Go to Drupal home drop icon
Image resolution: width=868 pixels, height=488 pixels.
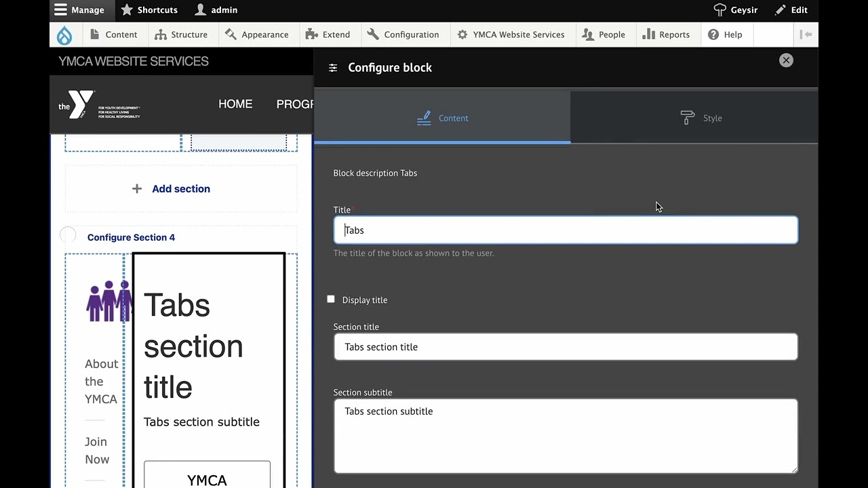tap(64, 35)
